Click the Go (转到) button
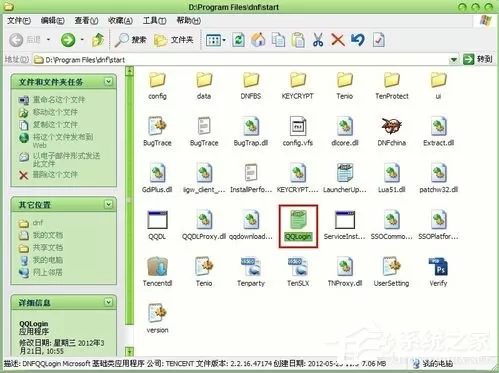Viewport: 499px width, 373px height. coord(478,59)
